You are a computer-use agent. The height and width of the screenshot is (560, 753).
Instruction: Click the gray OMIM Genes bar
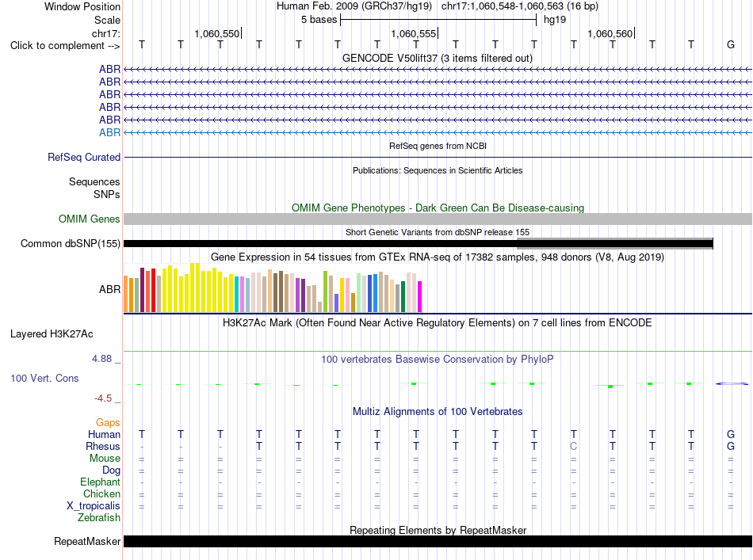(438, 219)
